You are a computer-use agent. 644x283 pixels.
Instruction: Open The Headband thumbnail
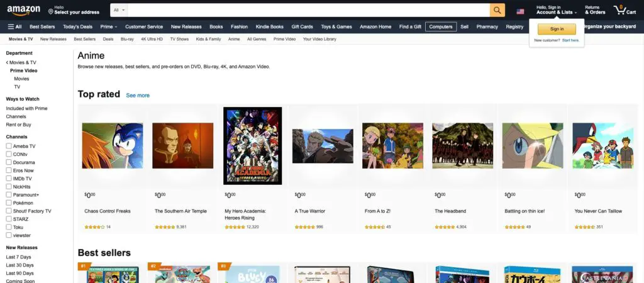point(463,145)
